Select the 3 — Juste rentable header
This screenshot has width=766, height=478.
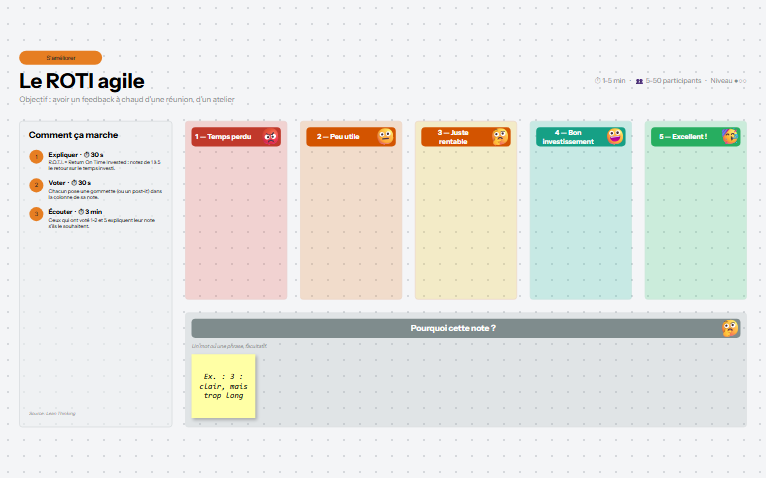tap(466, 137)
